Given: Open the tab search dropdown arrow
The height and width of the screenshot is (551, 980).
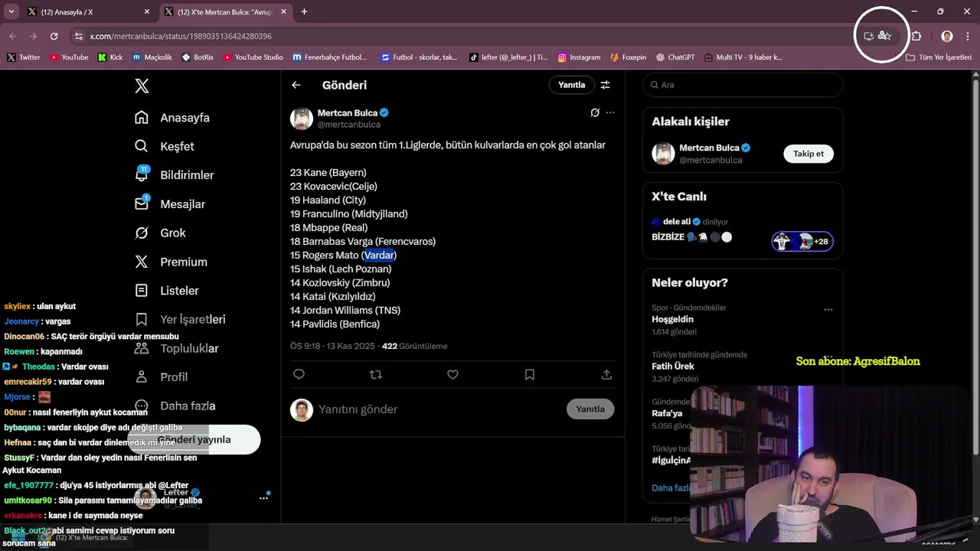Looking at the screenshot, I should (11, 11).
